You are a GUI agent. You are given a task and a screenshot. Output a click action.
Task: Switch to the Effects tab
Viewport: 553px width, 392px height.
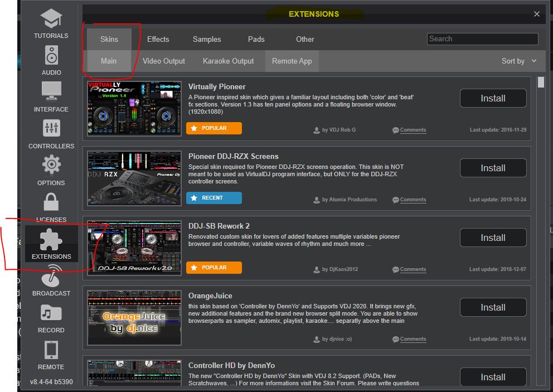158,39
